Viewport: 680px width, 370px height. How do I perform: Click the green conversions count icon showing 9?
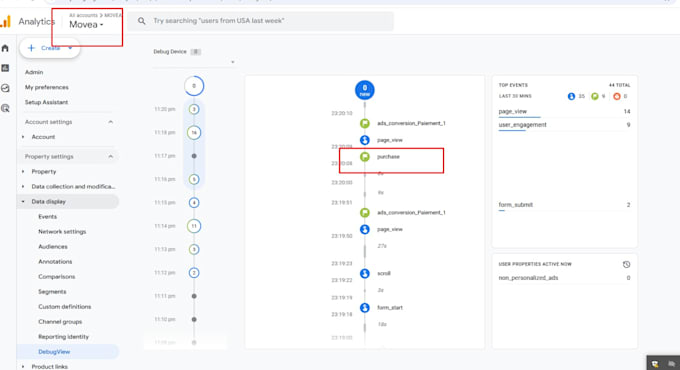click(x=595, y=96)
